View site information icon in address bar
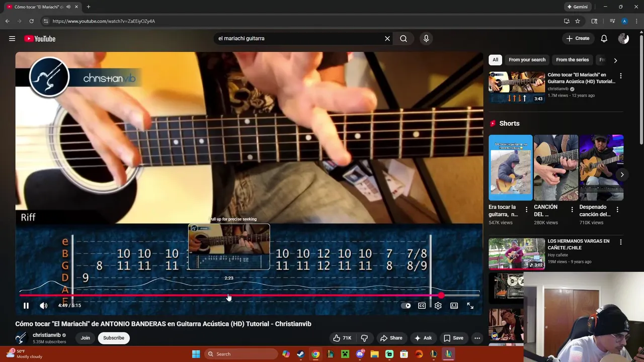 pos(46,21)
